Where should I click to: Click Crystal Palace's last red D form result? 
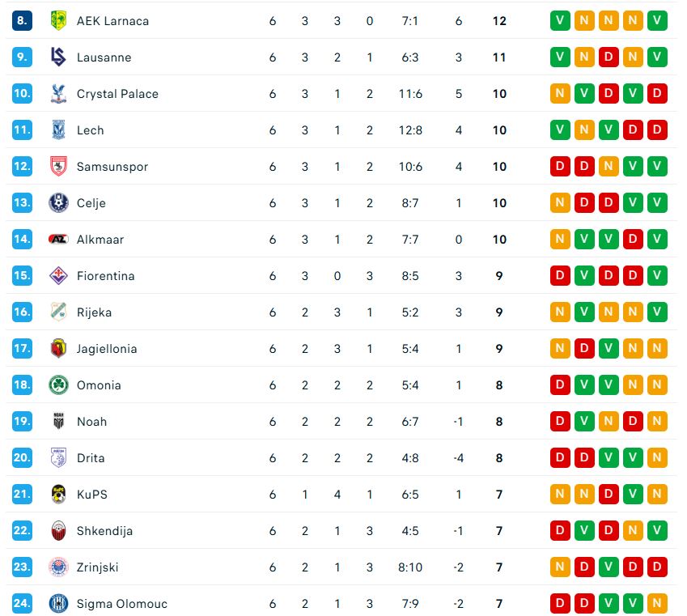click(657, 94)
